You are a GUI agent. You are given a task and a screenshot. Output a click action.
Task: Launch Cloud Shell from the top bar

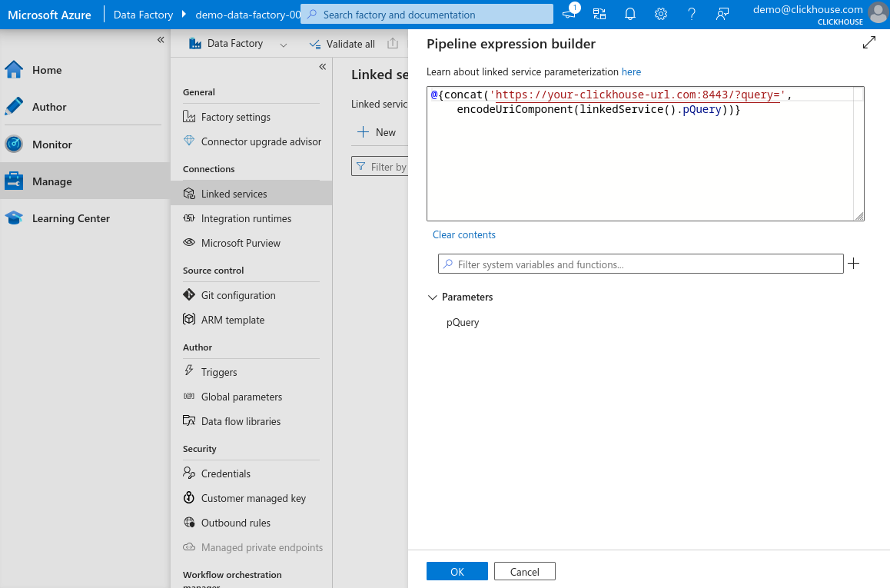[x=569, y=14]
